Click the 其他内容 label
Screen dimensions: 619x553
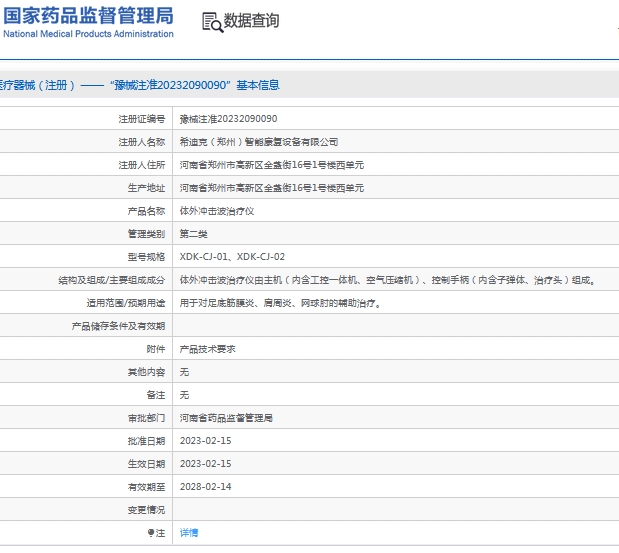click(146, 372)
